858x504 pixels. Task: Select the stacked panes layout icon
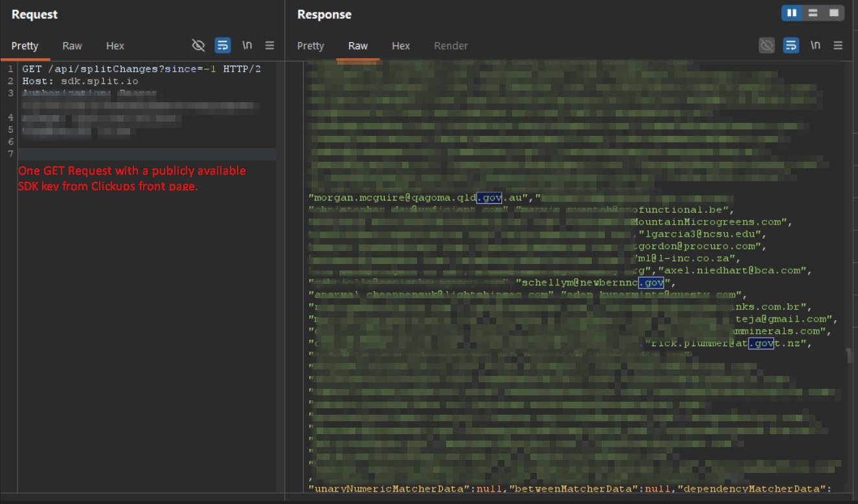[x=814, y=13]
